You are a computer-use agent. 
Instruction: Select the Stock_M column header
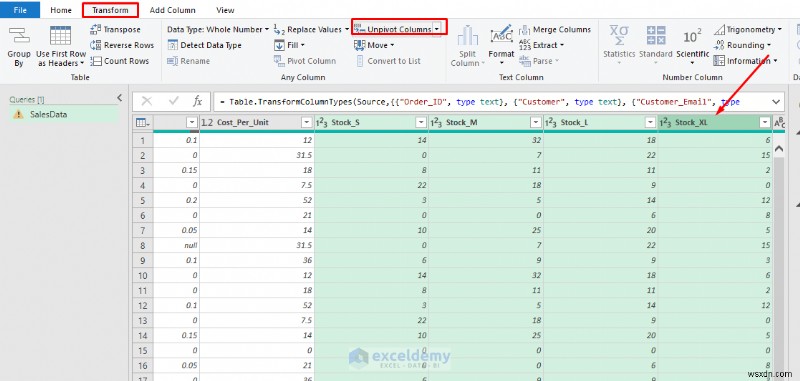click(x=486, y=122)
